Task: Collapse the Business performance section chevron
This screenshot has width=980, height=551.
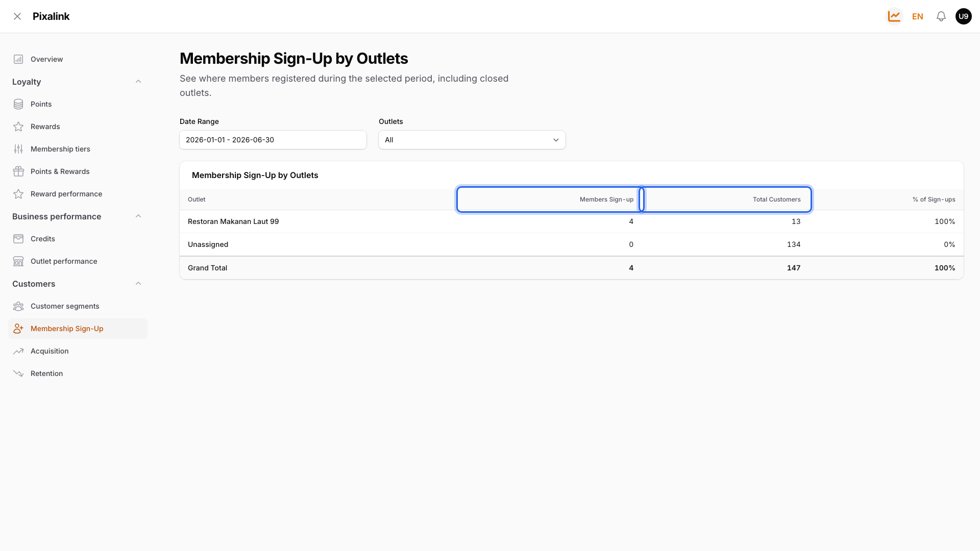Action: coord(138,216)
